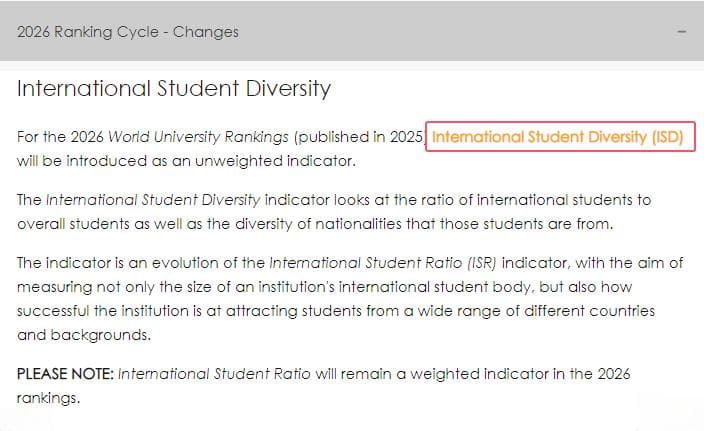Click the 'PLEASE NOTE:' bold text
This screenshot has width=704, height=431.
66,374
